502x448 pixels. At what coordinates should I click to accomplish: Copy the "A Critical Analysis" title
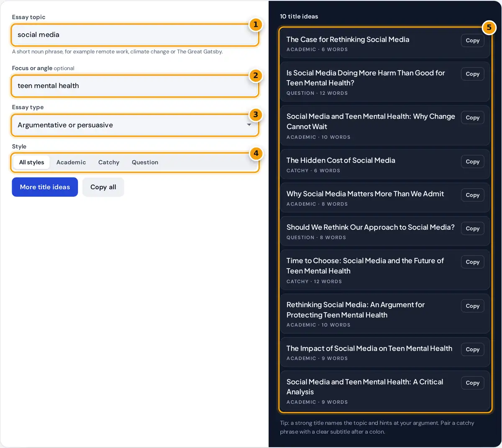(x=473, y=383)
